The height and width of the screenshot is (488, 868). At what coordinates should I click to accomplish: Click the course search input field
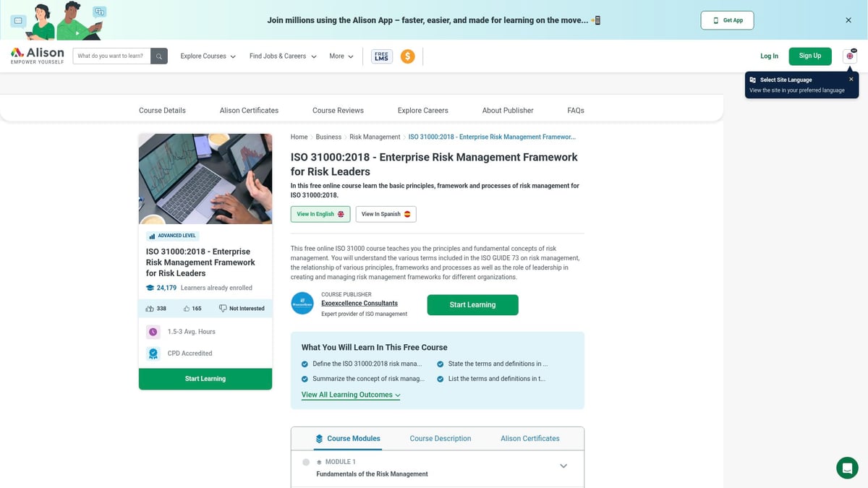(111, 56)
